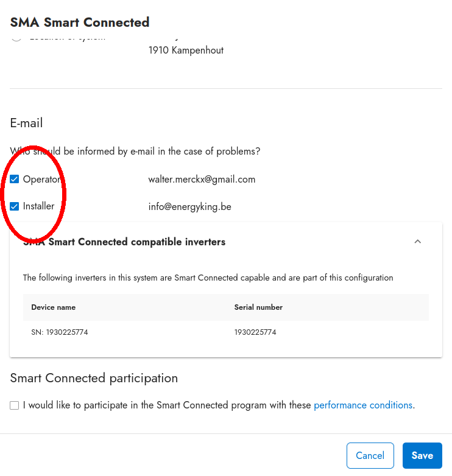Viewport: 452px width, 476px height.
Task: Click the Installer label text
Action: (x=39, y=206)
